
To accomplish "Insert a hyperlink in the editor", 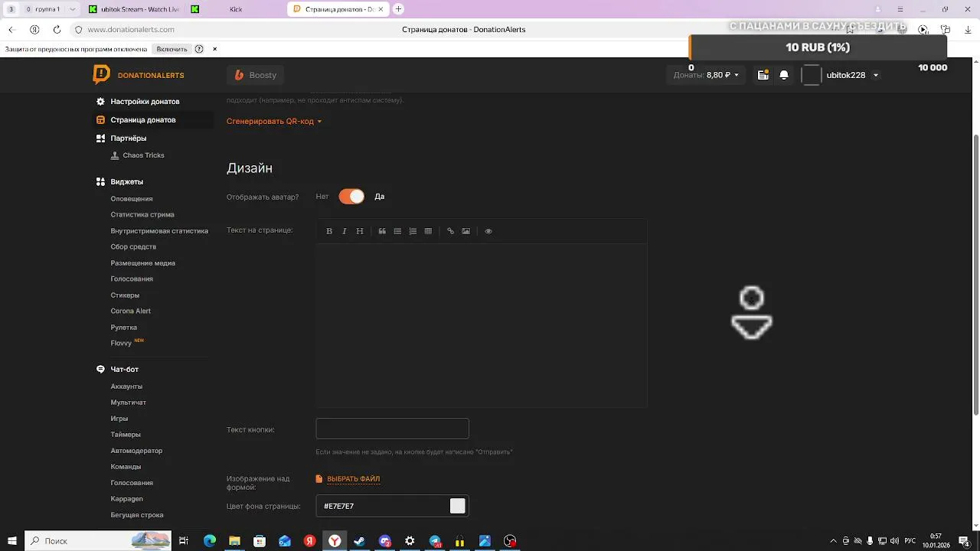I will coord(450,231).
